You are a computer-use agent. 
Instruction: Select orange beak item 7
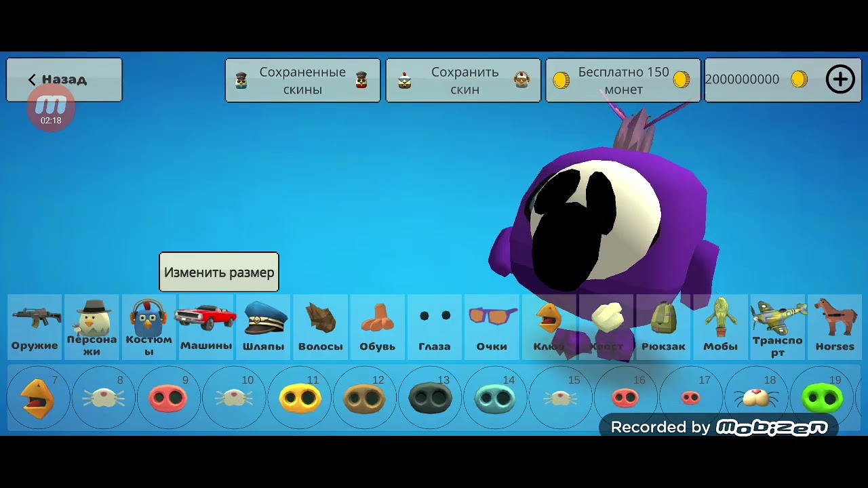[x=38, y=399]
